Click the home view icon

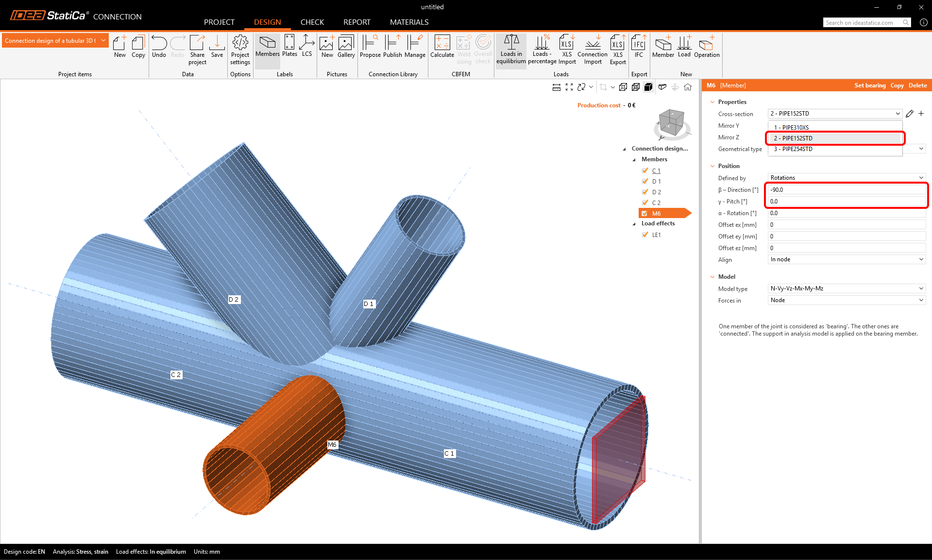pyautogui.click(x=688, y=87)
